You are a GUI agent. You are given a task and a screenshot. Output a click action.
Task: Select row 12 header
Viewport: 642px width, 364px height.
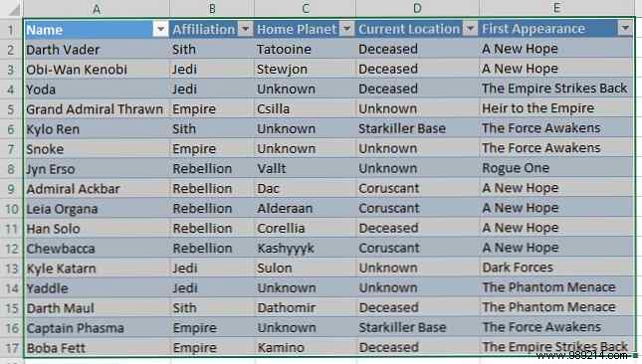pyautogui.click(x=12, y=249)
